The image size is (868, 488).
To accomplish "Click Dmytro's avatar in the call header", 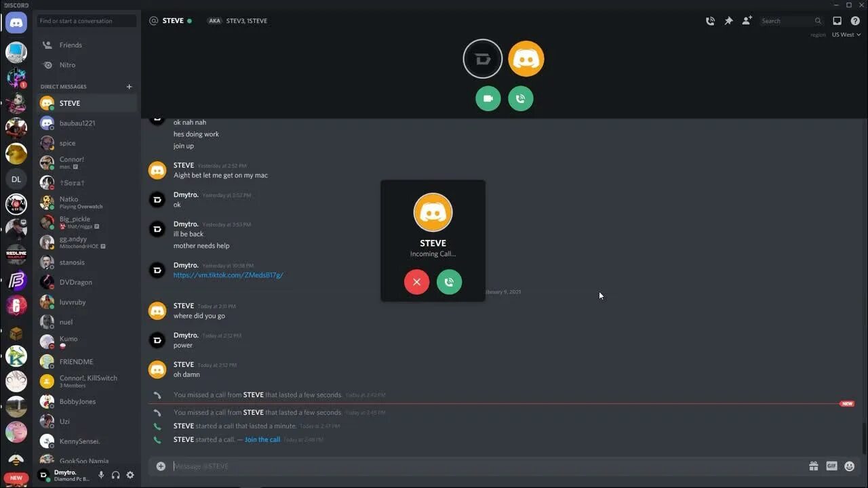I will point(483,59).
